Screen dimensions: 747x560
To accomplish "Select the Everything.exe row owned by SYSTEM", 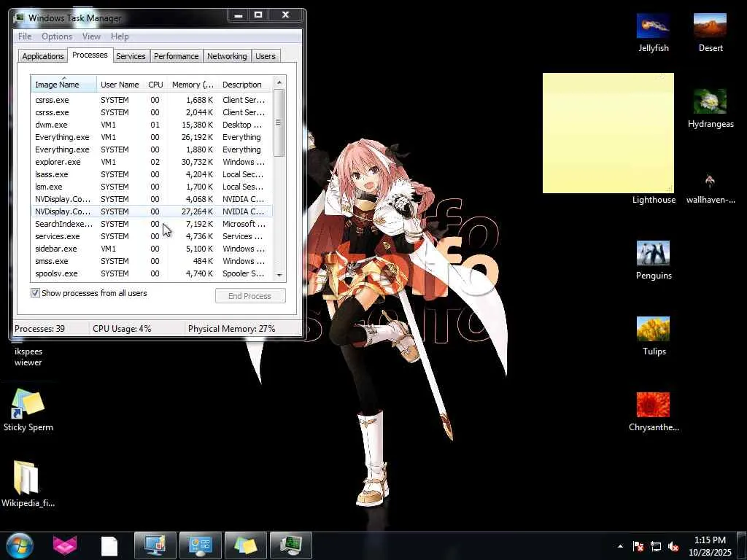I will click(152, 149).
